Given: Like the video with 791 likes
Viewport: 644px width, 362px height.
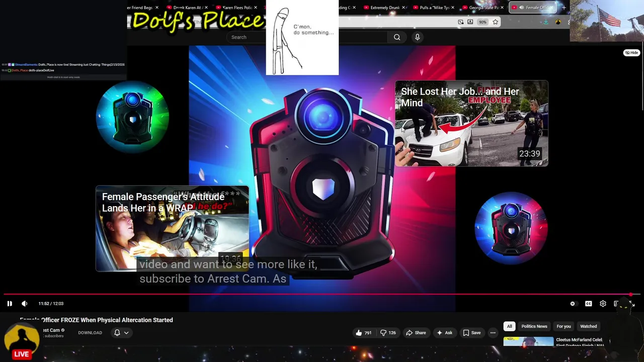Looking at the screenshot, I should [364, 333].
